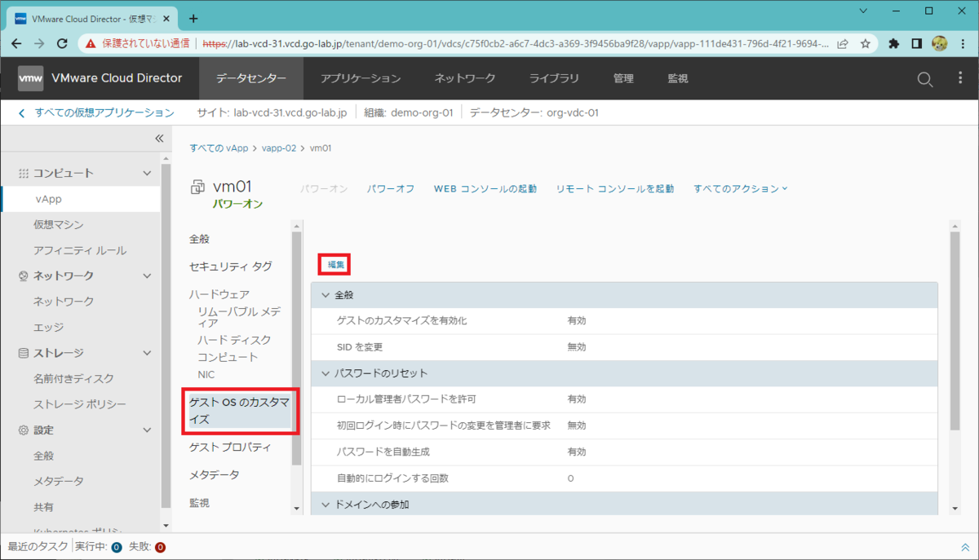Collapse the コンピュート sidebar section
The image size is (979, 560).
(147, 173)
